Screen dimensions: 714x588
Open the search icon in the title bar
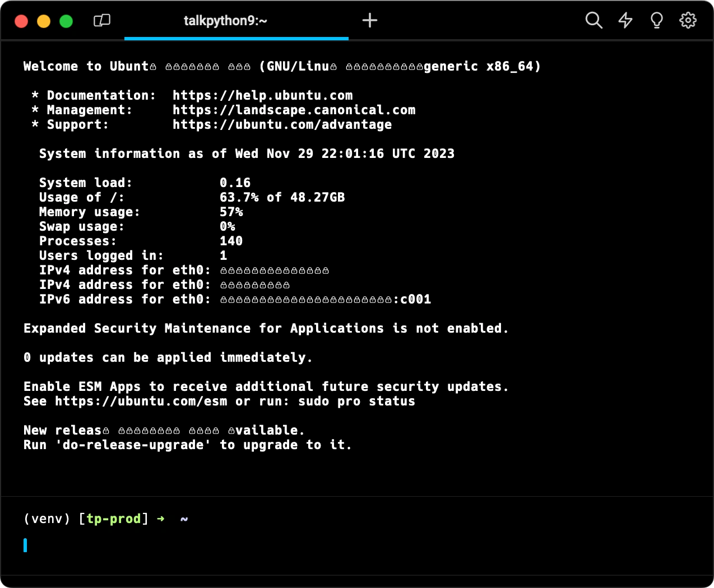point(594,21)
